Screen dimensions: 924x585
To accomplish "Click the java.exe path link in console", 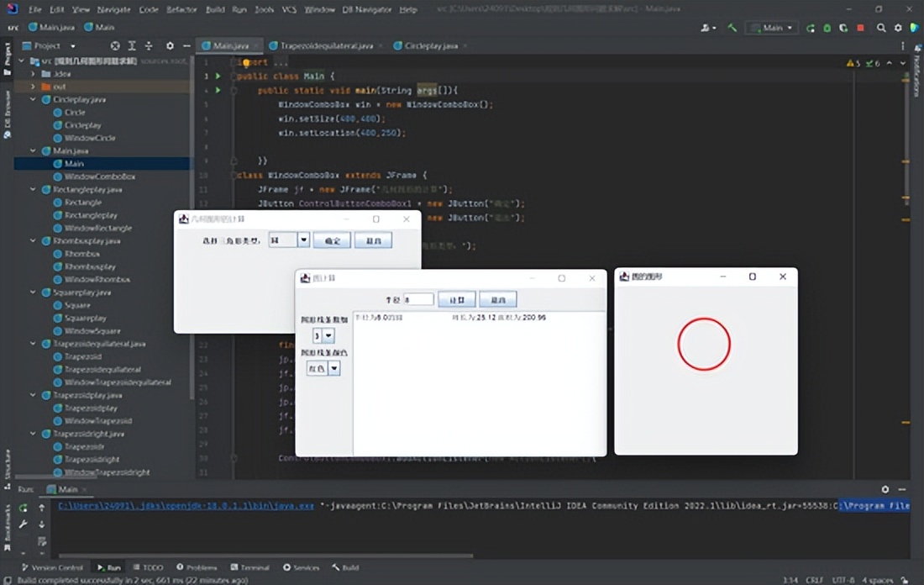I will click(x=186, y=506).
